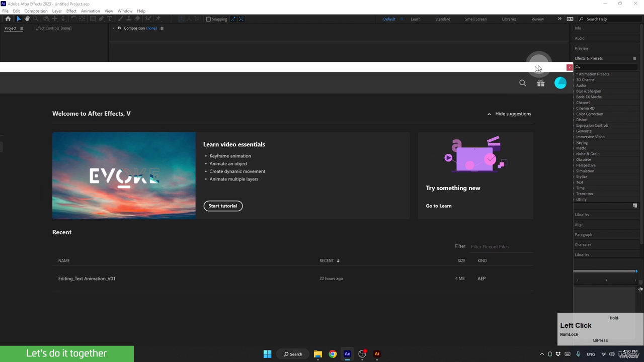Select the Zoom magnifier tool
644x362 pixels.
point(36,19)
